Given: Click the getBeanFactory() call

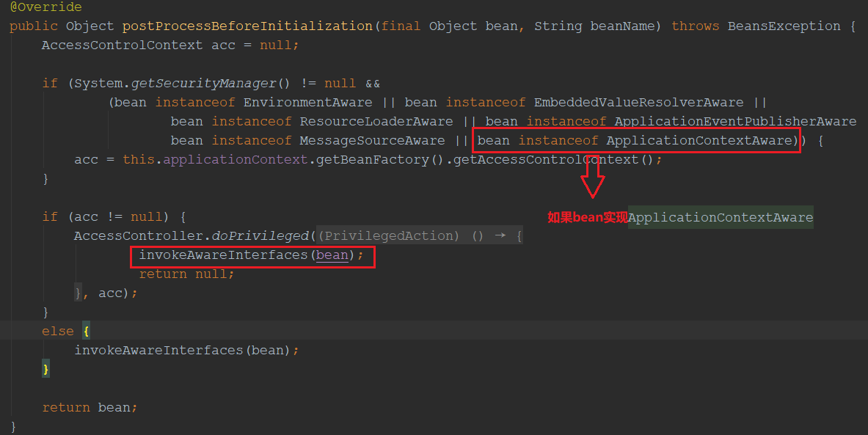Looking at the screenshot, I should pyautogui.click(x=380, y=159).
